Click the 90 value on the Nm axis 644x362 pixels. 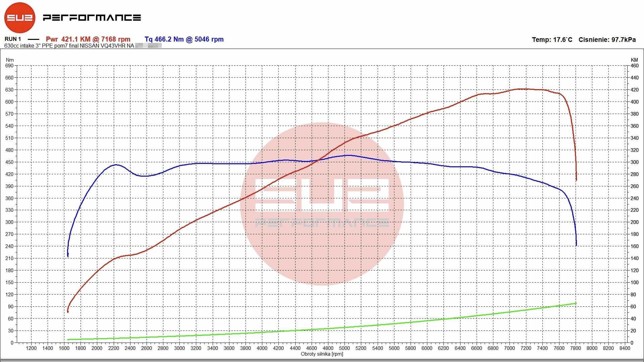pos(10,307)
